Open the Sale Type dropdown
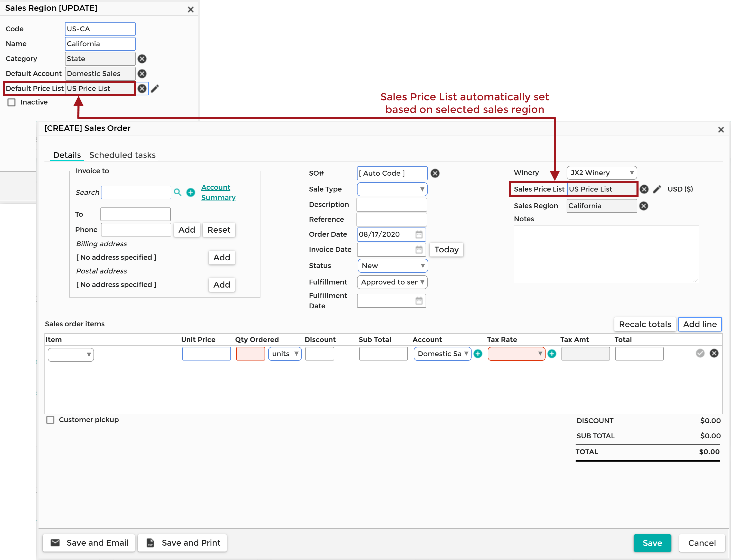The image size is (731, 560). (392, 189)
